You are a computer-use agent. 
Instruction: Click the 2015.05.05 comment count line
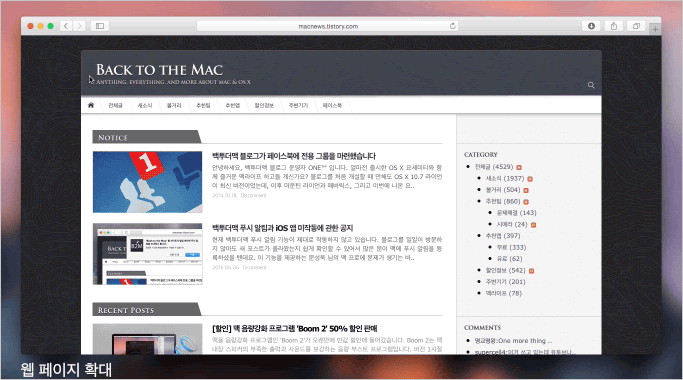coord(239,267)
